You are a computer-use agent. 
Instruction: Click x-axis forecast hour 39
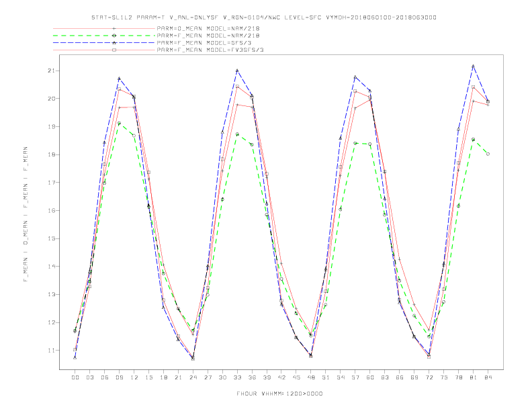tap(267, 377)
